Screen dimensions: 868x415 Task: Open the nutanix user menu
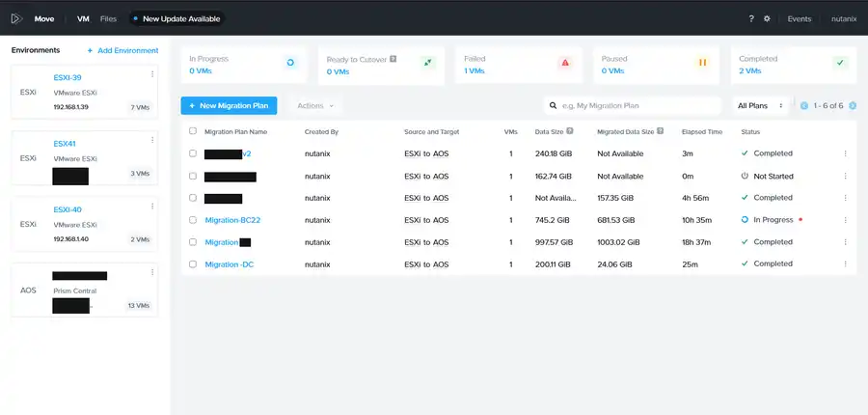pyautogui.click(x=844, y=19)
